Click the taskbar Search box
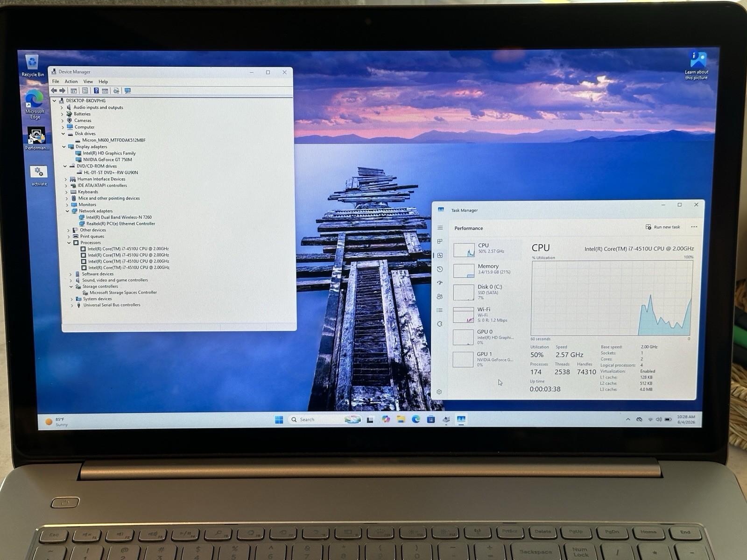 coord(325,420)
